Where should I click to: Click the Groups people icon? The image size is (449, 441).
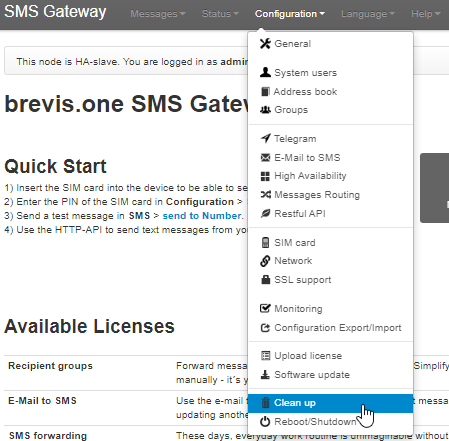point(265,110)
